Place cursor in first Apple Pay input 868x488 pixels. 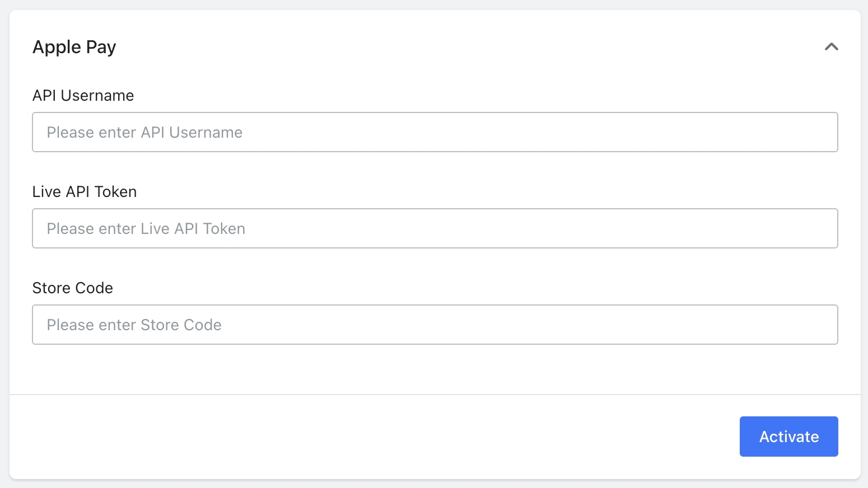[x=435, y=132]
